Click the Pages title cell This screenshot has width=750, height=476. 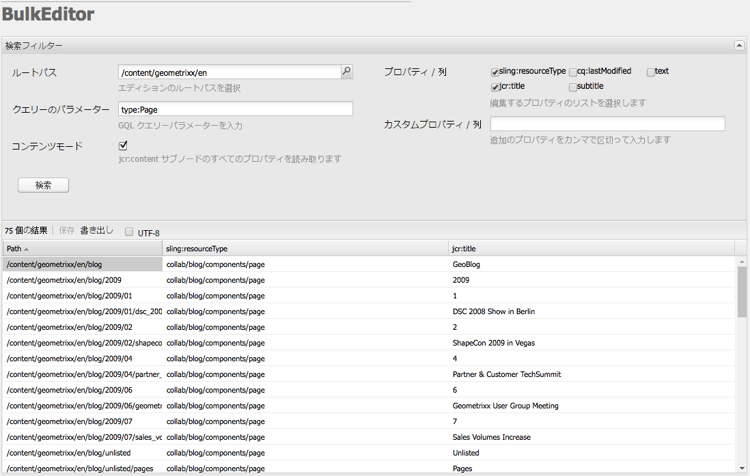tap(591, 468)
